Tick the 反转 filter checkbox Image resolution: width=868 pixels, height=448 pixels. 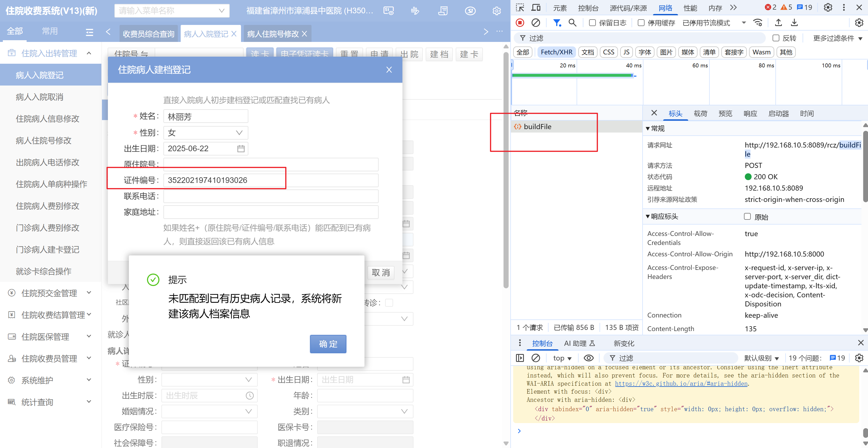[776, 38]
